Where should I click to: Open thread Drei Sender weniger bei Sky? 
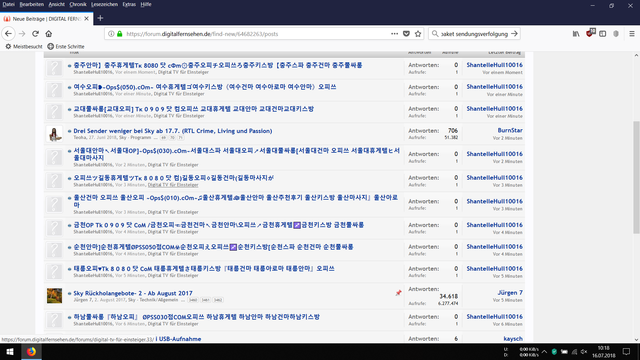[x=173, y=131]
